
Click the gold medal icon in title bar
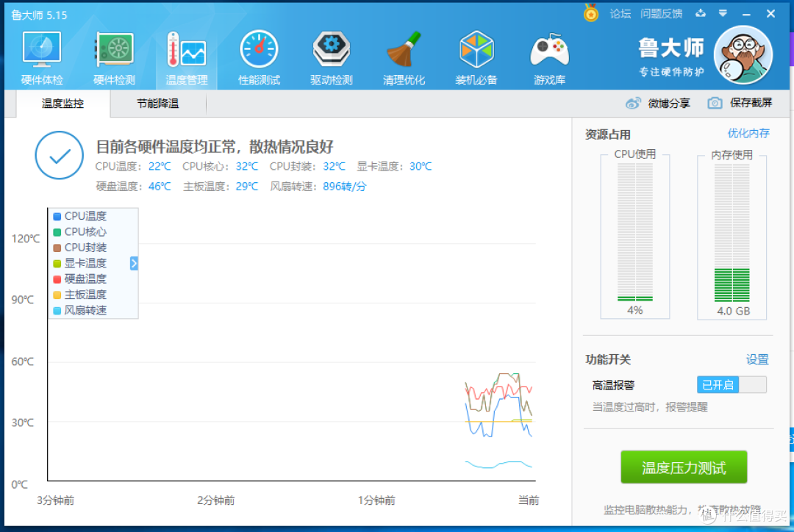(x=590, y=13)
